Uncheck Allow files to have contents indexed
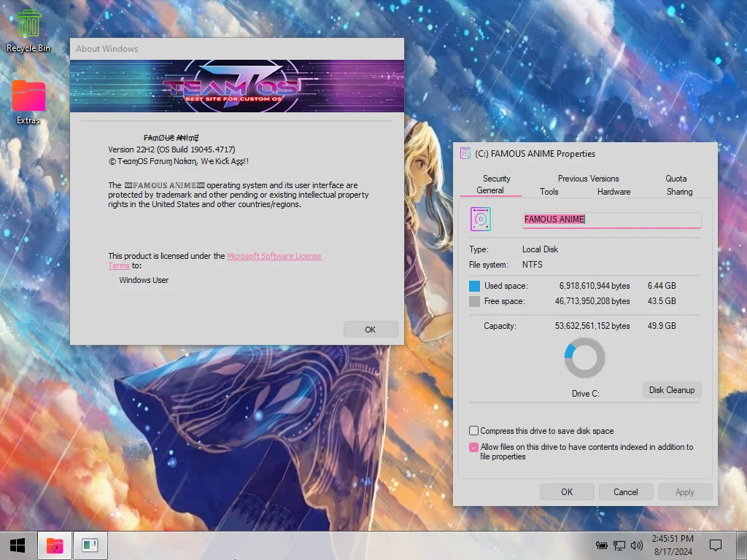This screenshot has width=747, height=560. click(x=473, y=447)
